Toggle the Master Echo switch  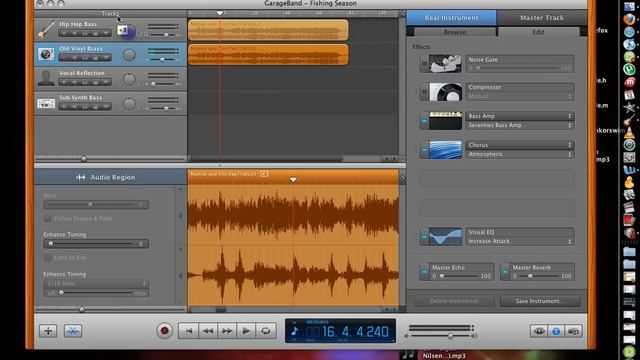[x=424, y=272]
